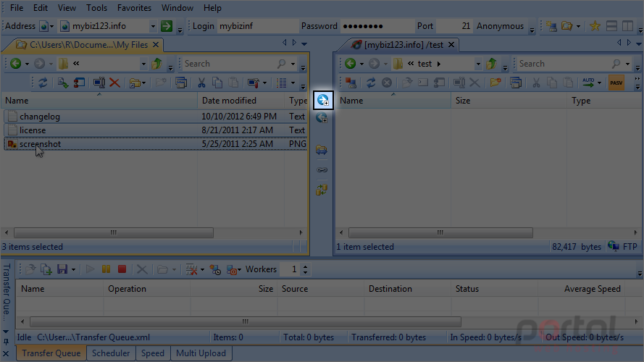The height and width of the screenshot is (362, 644).
Task: Click the new remote browser icon in the top toolbar
Action: coord(551,26)
